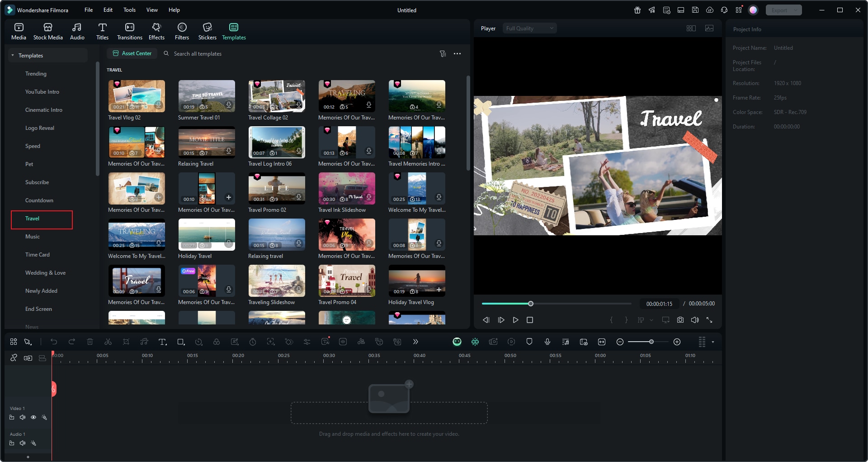868x462 pixels.
Task: Open the Stickers panel
Action: pos(207,31)
